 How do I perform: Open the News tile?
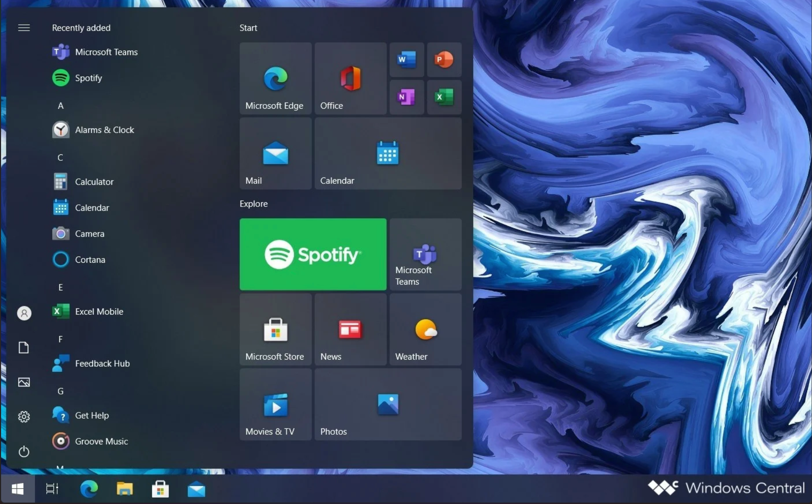coord(350,329)
